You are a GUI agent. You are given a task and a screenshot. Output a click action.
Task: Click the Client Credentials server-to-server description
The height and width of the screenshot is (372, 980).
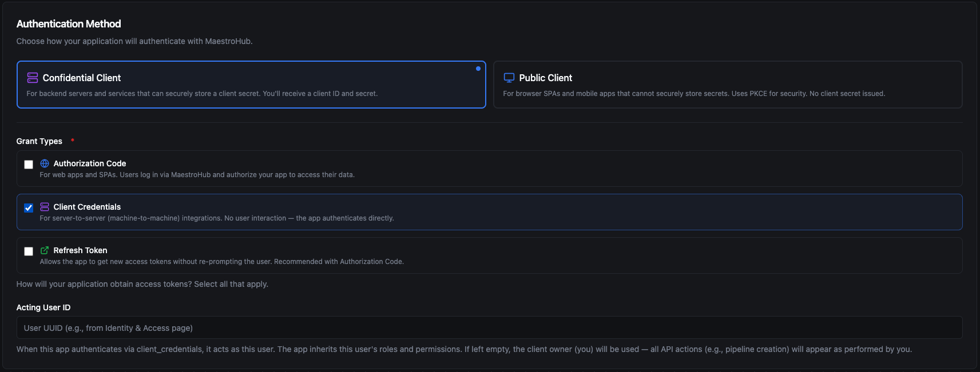coord(217,218)
